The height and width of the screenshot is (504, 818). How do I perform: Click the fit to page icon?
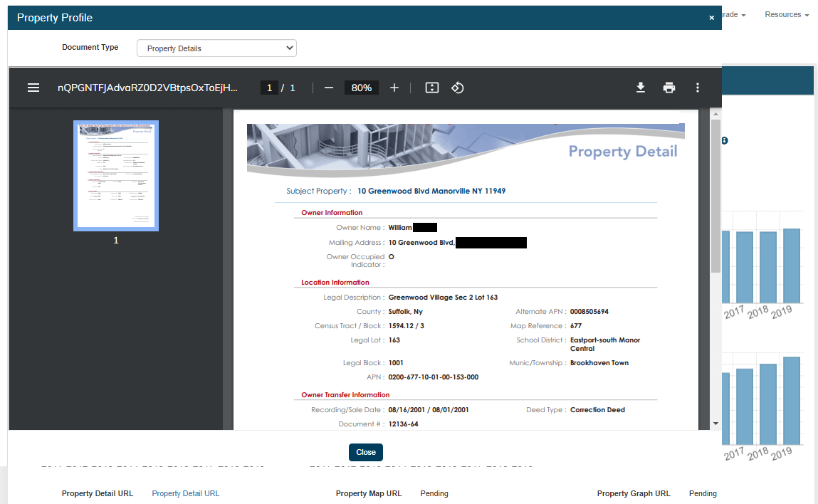[431, 88]
